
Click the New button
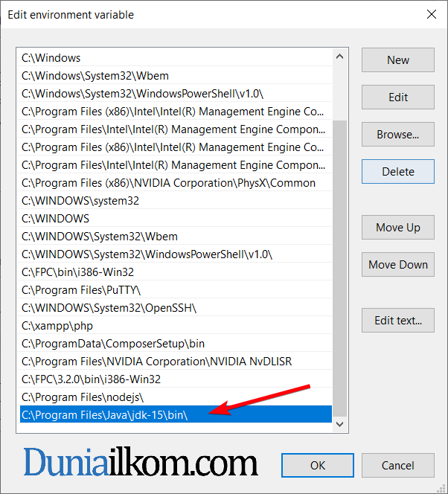[x=398, y=60]
